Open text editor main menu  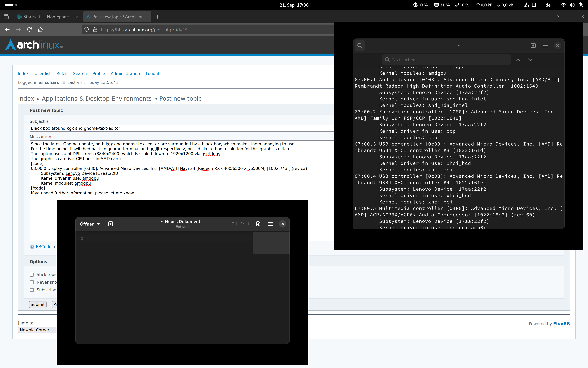[x=270, y=224]
